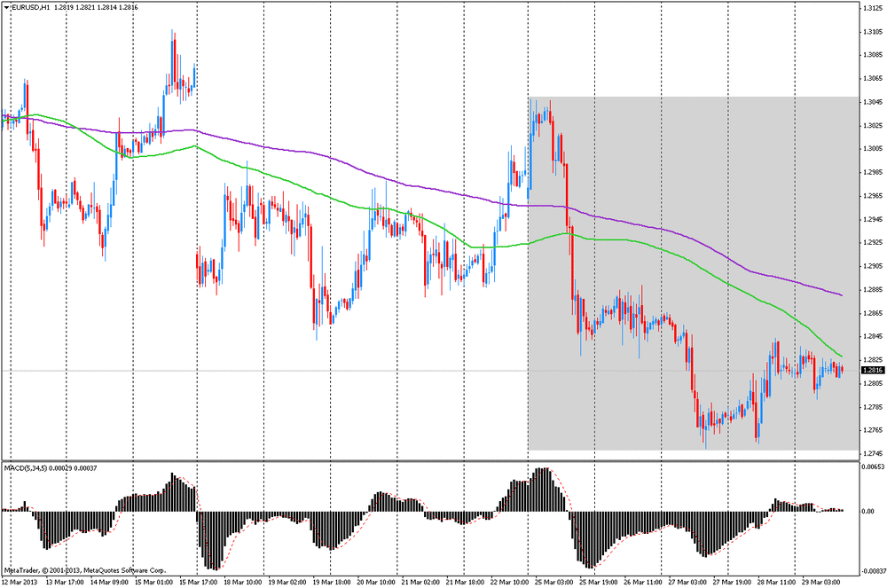
Task: Click the EURUSD,H1 symbol label
Action: pos(31,7)
